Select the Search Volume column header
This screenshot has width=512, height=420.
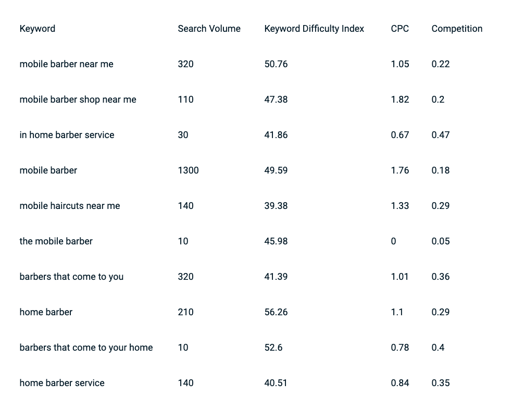click(209, 29)
